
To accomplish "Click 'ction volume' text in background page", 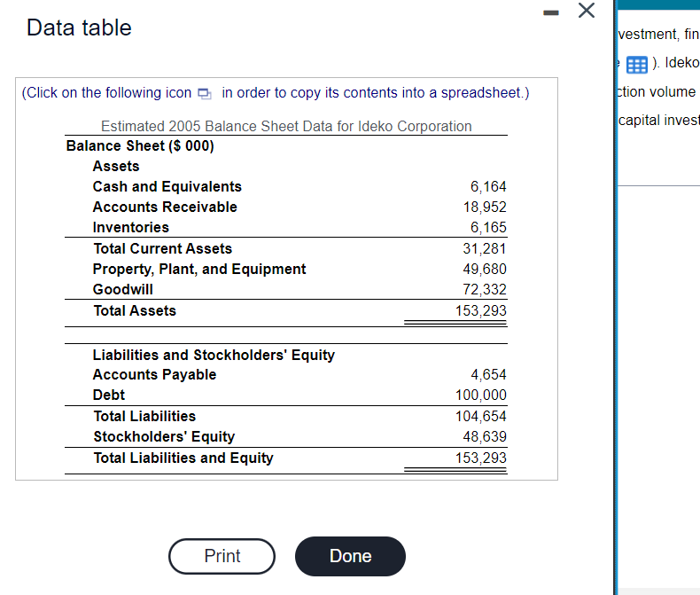I will pyautogui.click(x=657, y=92).
